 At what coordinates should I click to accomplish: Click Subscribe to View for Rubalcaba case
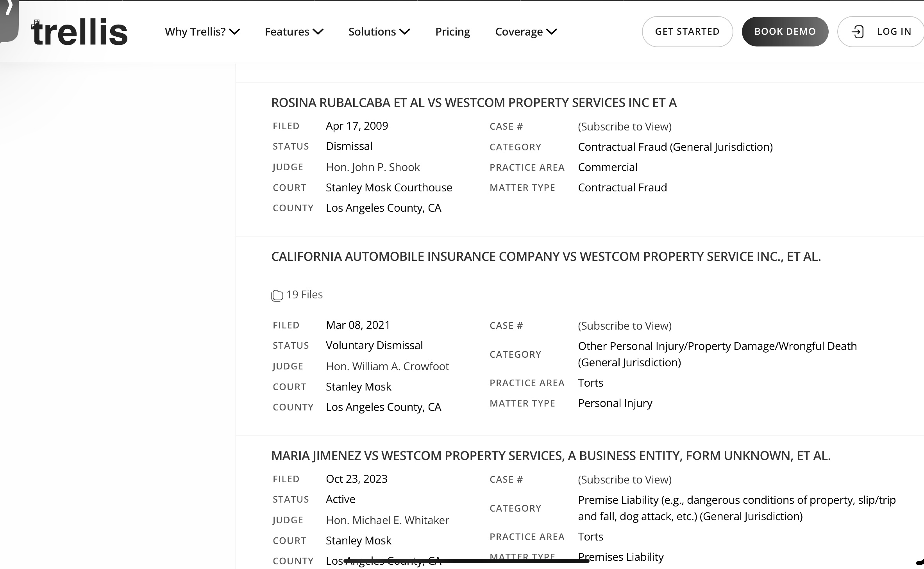(x=625, y=127)
